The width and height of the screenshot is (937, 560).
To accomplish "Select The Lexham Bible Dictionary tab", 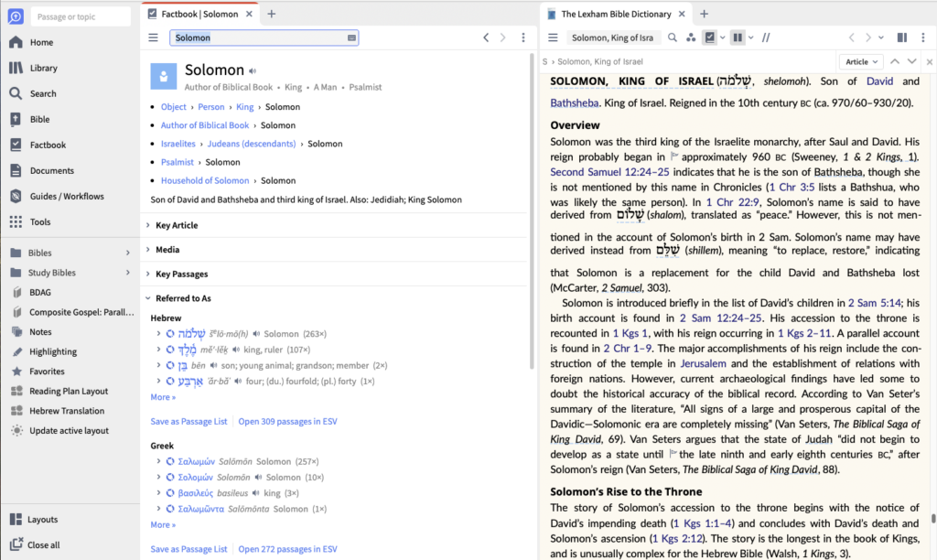I will click(x=615, y=13).
